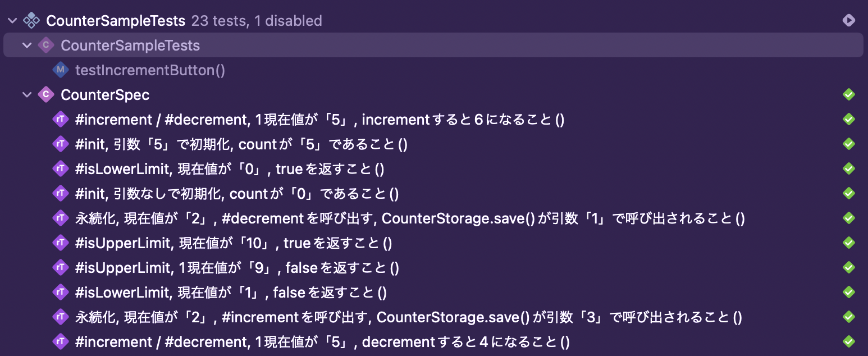Screen dimensions: 868x356
Task: Collapse the CounterSpec class disclosure triangle
Action: coord(26,94)
